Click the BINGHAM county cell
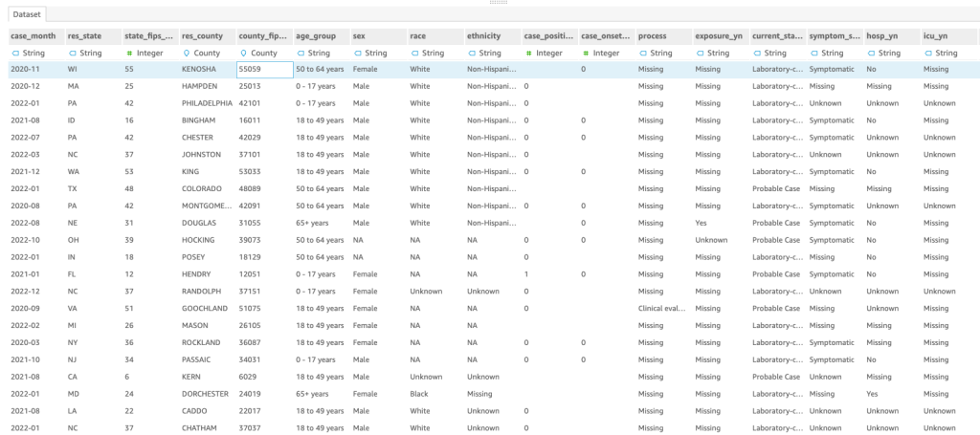This screenshot has width=980, height=435. [208, 120]
